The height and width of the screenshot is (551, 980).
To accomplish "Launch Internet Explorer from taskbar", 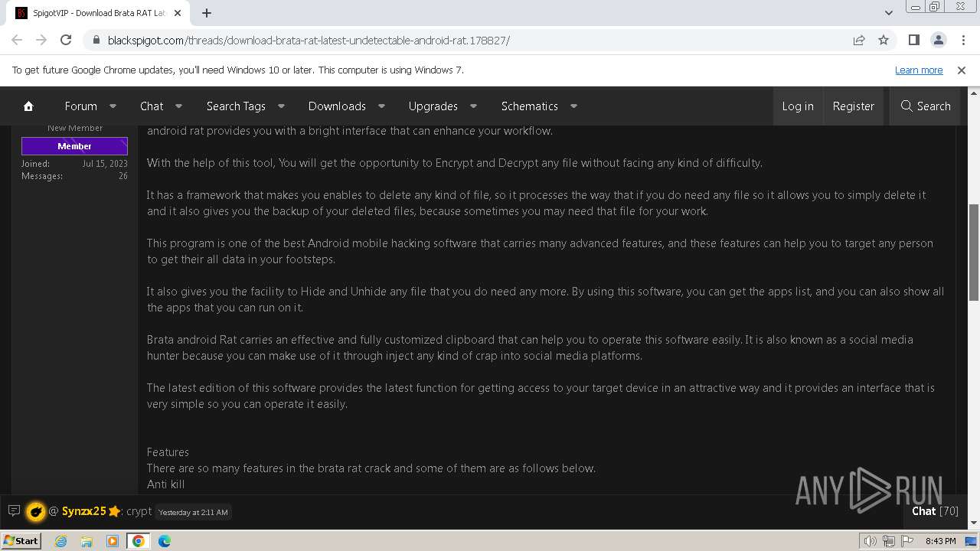I will [60, 541].
